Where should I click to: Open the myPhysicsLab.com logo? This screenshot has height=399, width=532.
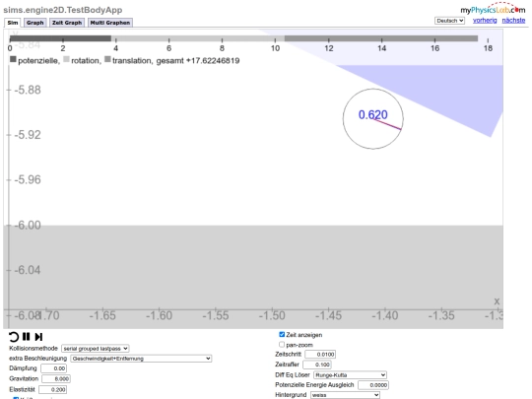point(493,9)
